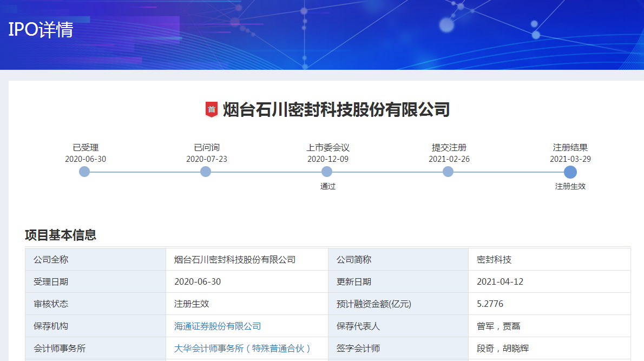Click the 2021-04-12 update date cell
The width and height of the screenshot is (644, 361).
click(500, 282)
